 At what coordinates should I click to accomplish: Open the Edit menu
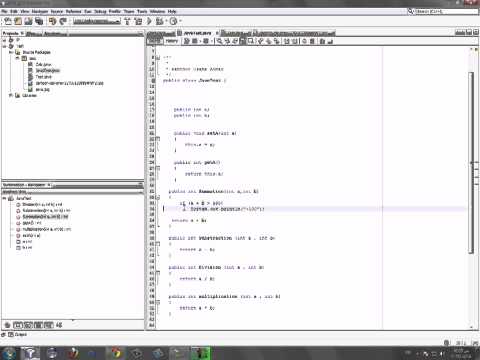click(x=14, y=11)
